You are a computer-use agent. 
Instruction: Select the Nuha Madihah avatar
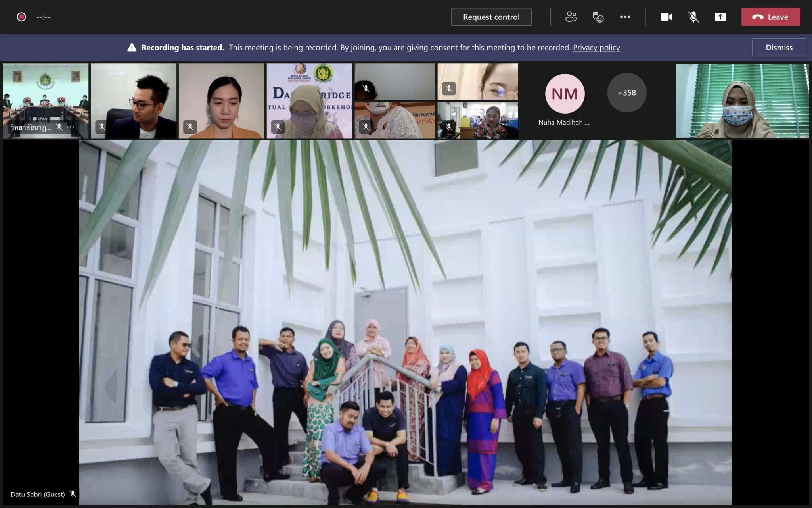pyautogui.click(x=565, y=94)
